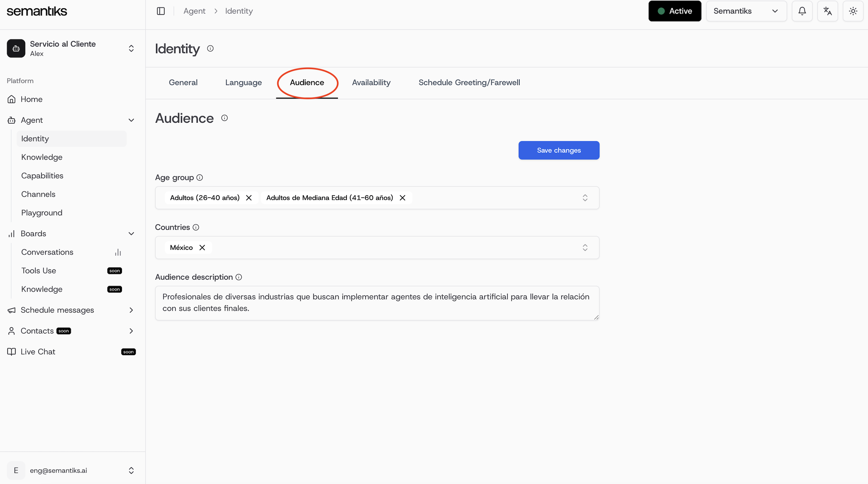The height and width of the screenshot is (484, 868).
Task: Open Live Chat from the sidebar
Action: (x=37, y=352)
